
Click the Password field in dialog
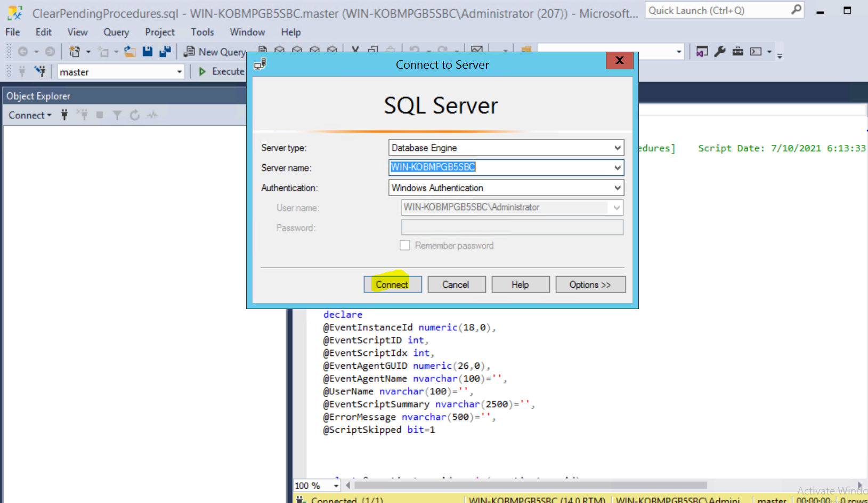(x=512, y=228)
